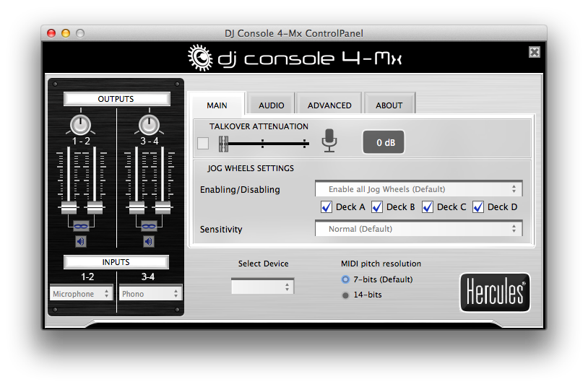588x387 pixels.
Task: Enable the Talkover Attenuation checkbox
Action: [x=203, y=143]
